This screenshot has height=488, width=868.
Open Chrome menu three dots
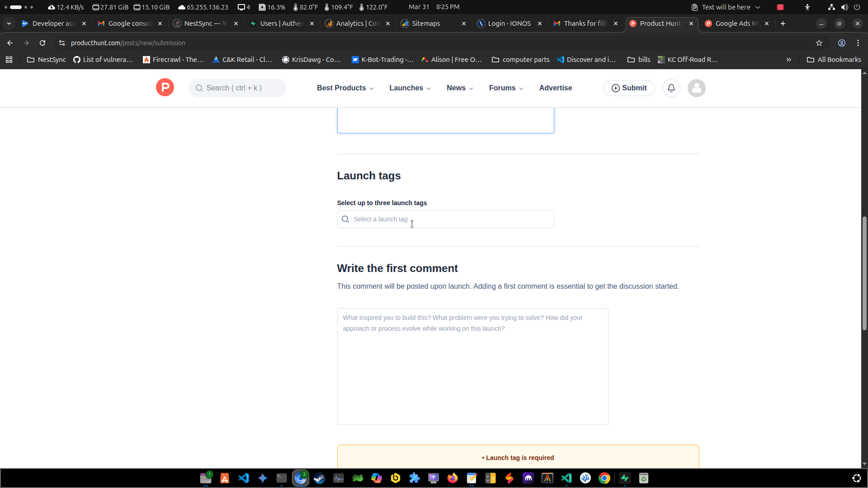[x=858, y=43]
